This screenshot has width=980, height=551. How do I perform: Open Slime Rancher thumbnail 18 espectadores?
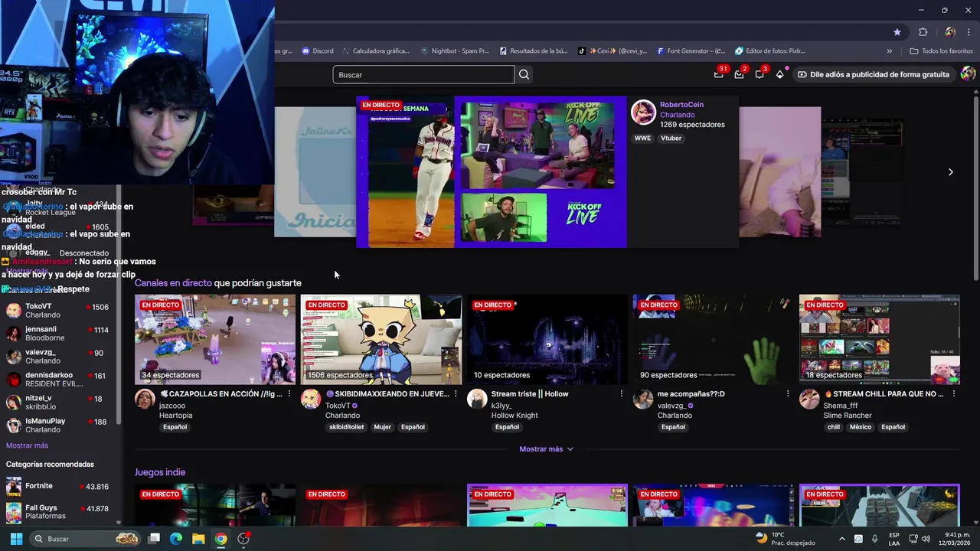point(880,340)
